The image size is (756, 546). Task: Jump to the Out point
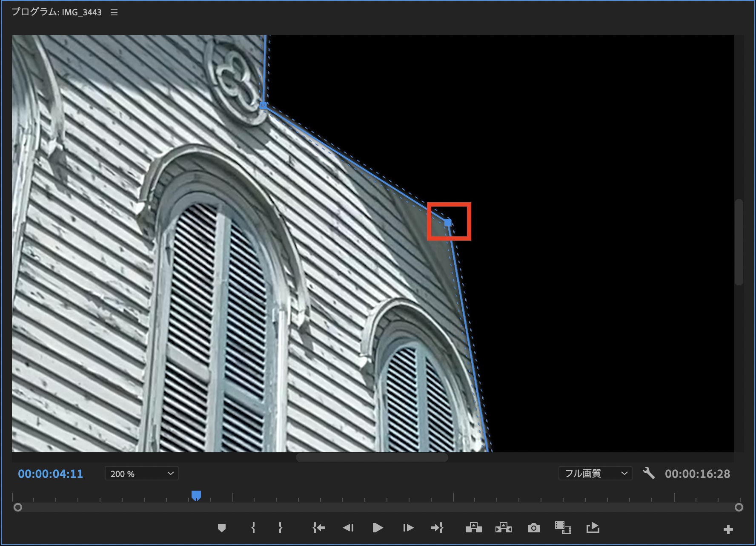tap(437, 528)
